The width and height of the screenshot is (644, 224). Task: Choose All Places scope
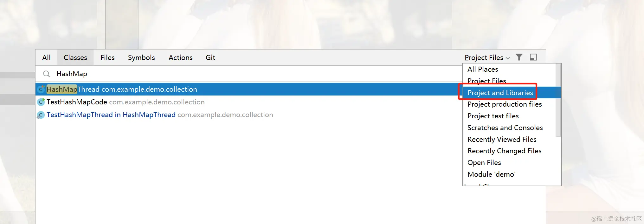(x=510, y=69)
